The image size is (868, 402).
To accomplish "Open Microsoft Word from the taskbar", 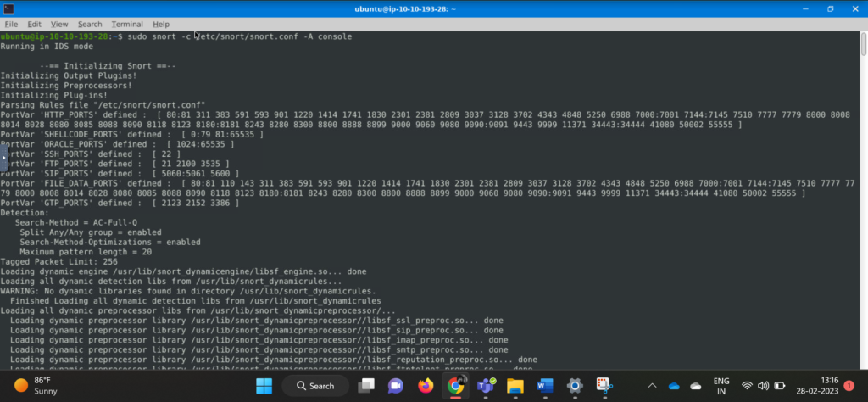I will 544,386.
